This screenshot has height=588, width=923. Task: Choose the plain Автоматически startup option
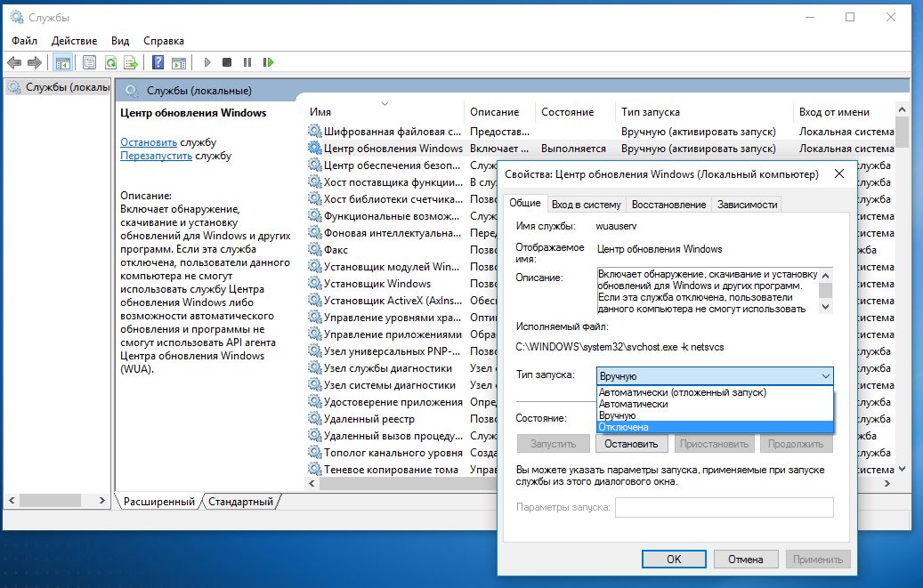716,404
